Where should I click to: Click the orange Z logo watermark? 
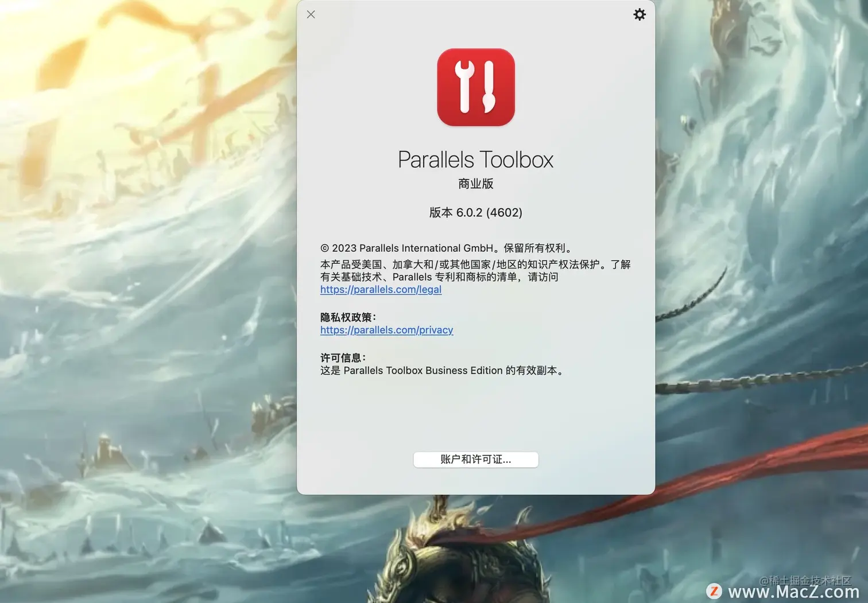click(714, 590)
